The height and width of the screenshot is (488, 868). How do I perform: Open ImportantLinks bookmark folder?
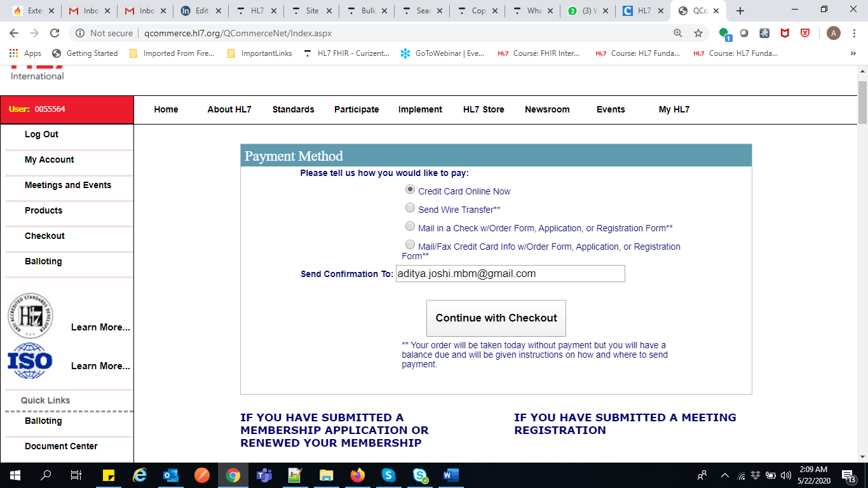[x=260, y=53]
